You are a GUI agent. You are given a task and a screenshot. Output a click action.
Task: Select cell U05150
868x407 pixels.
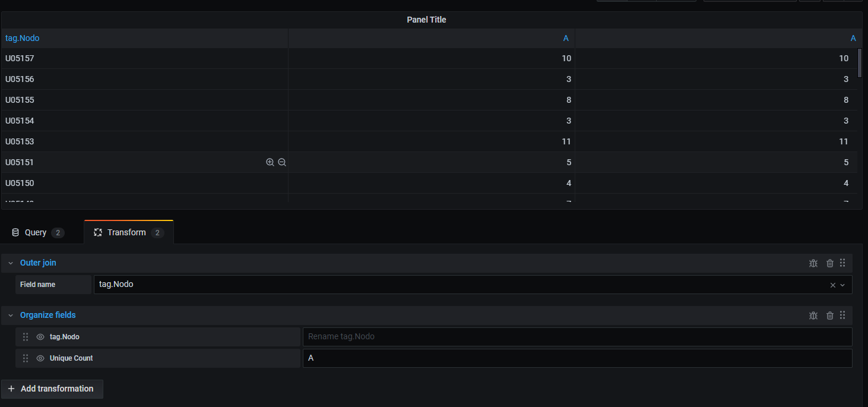[145, 183]
